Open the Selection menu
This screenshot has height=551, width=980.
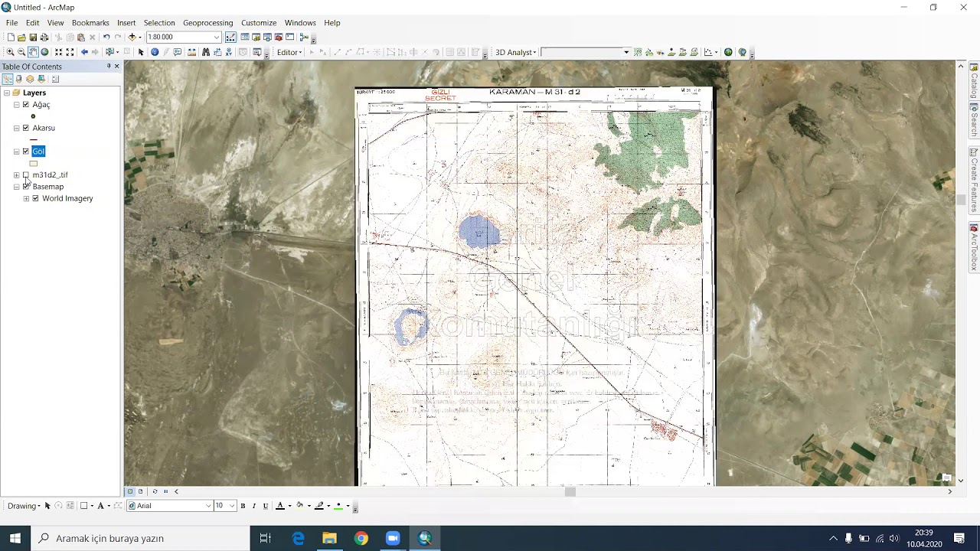pos(159,23)
